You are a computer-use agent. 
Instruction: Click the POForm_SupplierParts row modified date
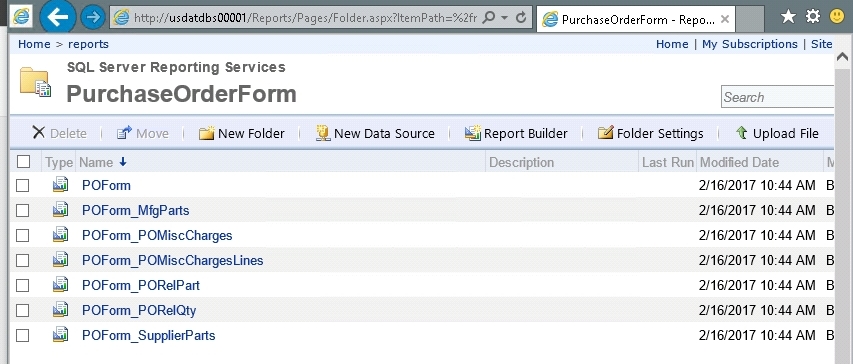757,336
